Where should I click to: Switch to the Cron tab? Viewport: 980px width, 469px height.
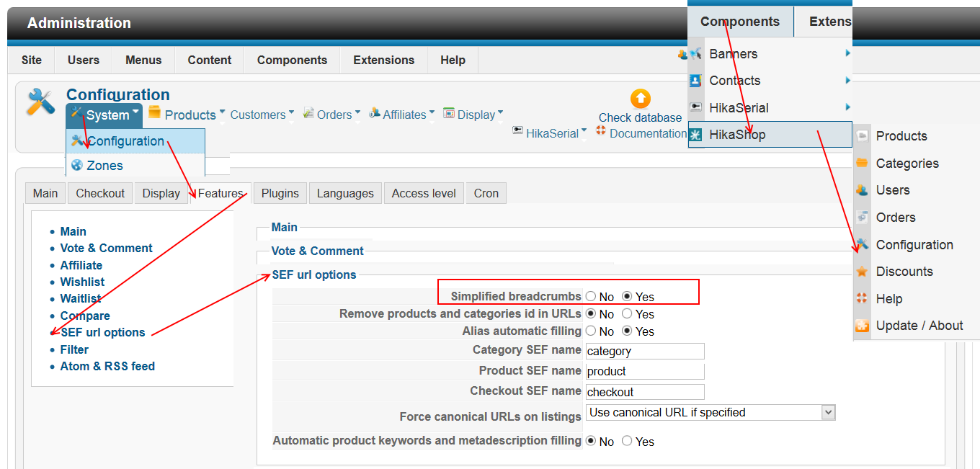click(x=486, y=193)
